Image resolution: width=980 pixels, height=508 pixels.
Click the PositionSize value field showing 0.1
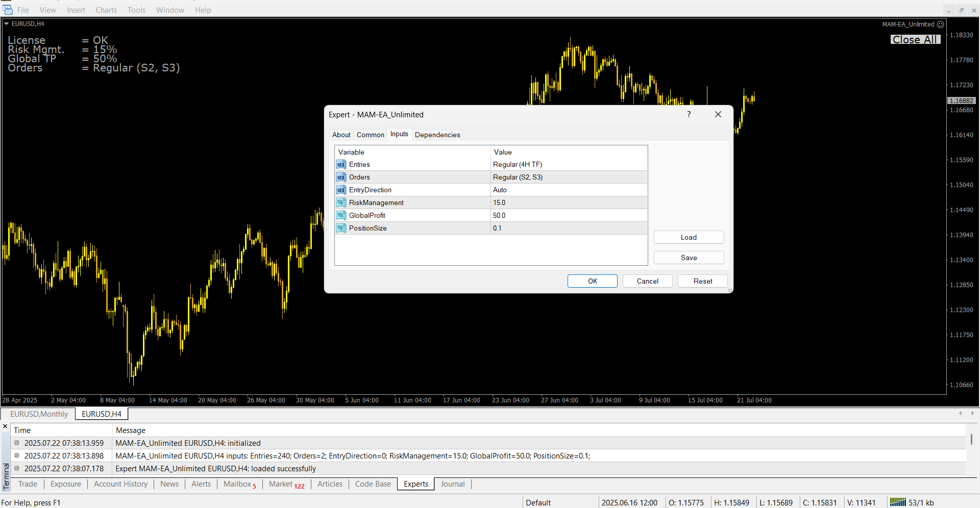569,228
